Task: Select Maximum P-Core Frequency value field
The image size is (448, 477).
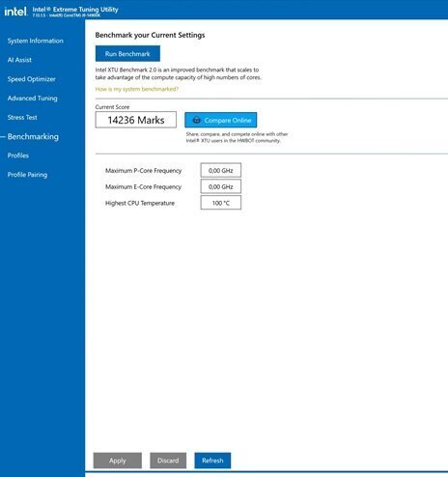Action: [221, 170]
